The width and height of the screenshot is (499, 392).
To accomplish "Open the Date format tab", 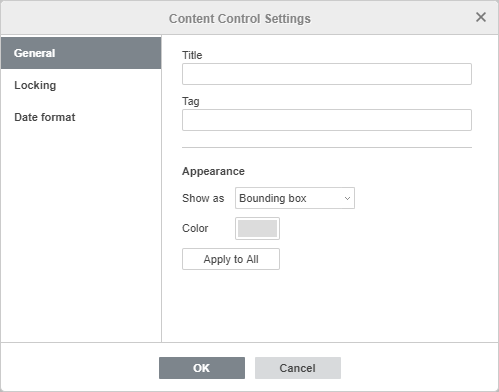I will (x=81, y=117).
